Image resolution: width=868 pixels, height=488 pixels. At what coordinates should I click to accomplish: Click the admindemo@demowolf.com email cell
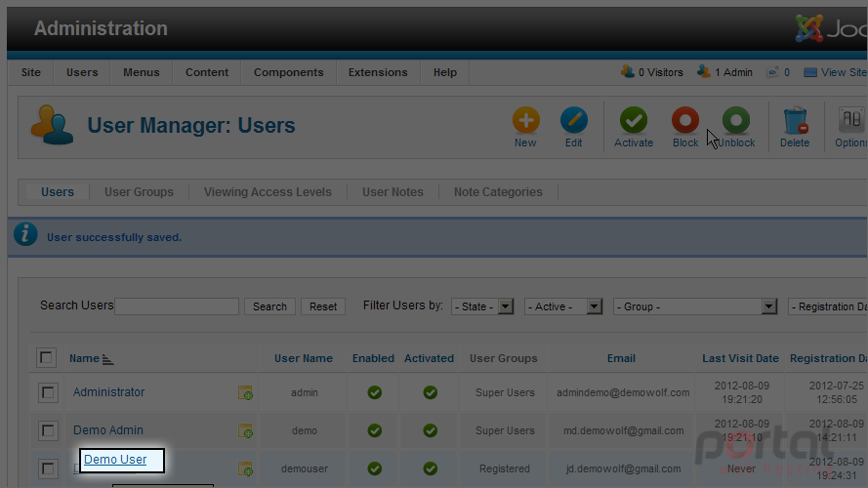tap(623, 392)
